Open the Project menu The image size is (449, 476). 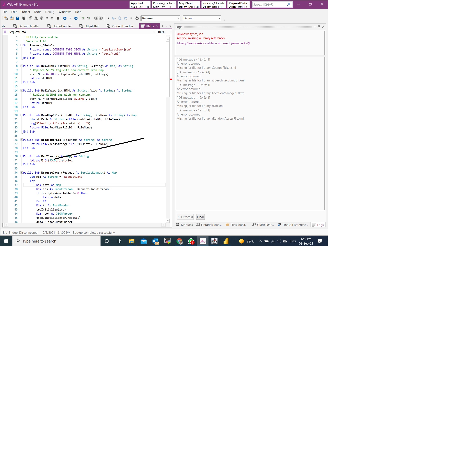[x=25, y=12]
